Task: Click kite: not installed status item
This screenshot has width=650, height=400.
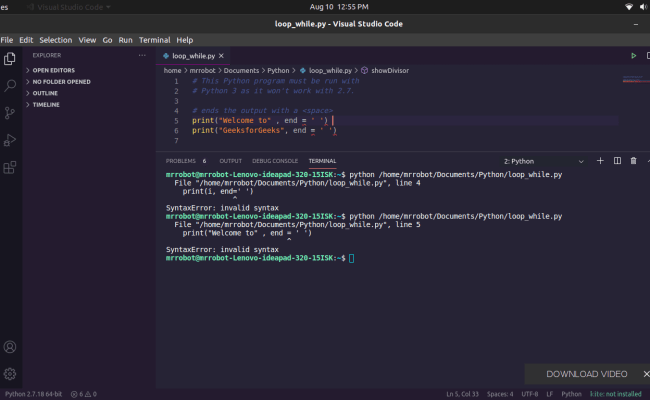Action: tap(616, 394)
